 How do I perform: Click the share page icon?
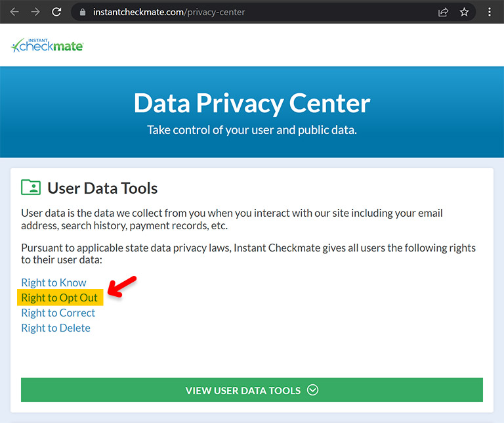coord(443,12)
